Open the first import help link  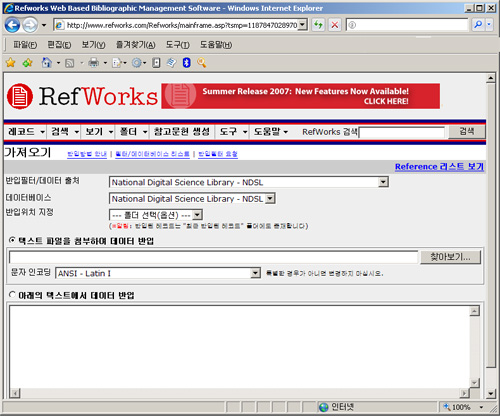[87, 154]
